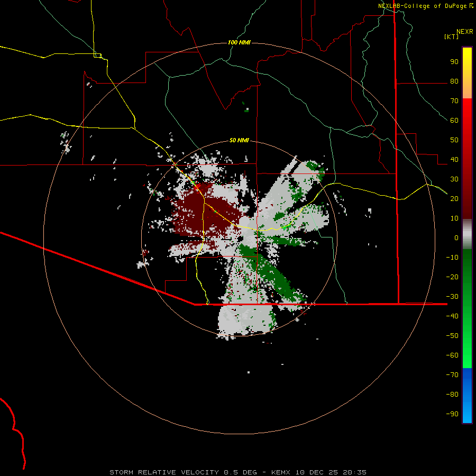Click the gray zero-velocity color bar segment

click(x=467, y=234)
